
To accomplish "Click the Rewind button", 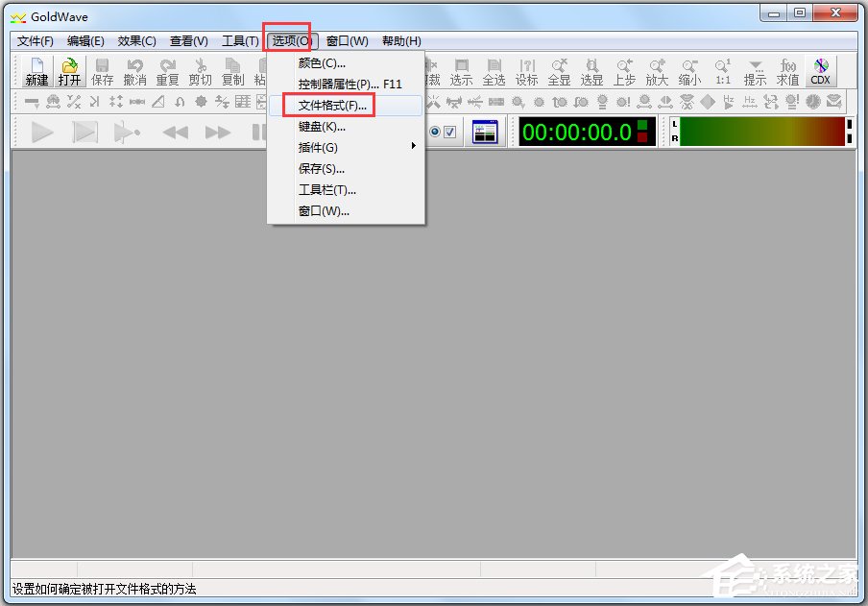I will [176, 133].
